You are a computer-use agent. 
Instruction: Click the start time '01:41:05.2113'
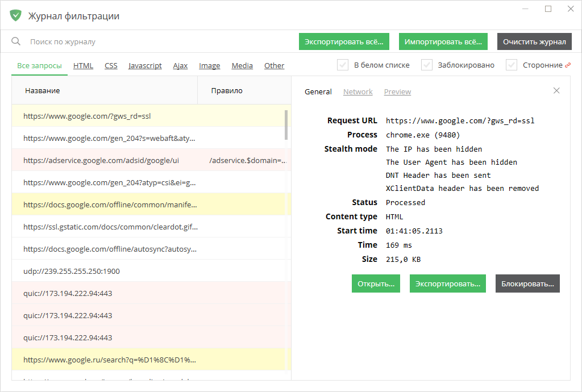(x=414, y=231)
